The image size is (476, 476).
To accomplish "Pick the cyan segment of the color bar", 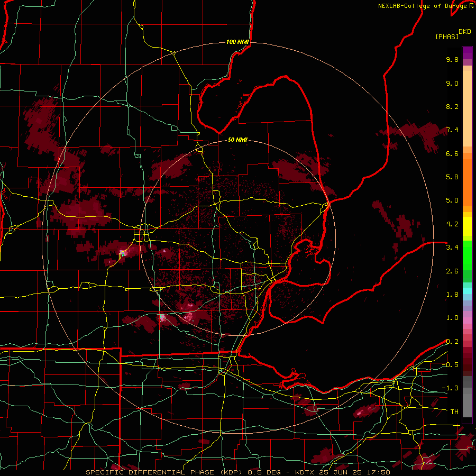I will (467, 291).
